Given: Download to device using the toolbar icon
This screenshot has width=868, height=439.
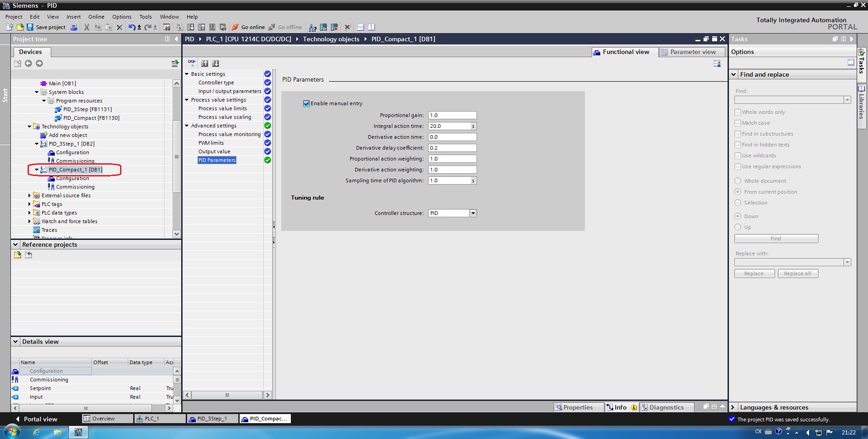Looking at the screenshot, I should point(191,27).
